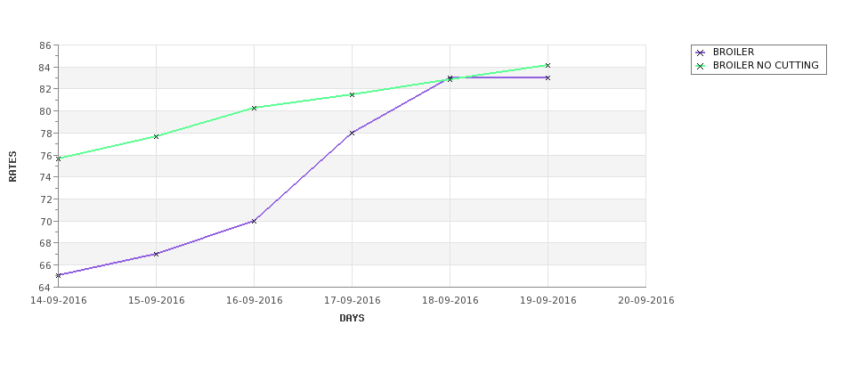Viewport: 868px width, 382px height.
Task: Select the green BROILER NO CUTTING legend marker
Action: tap(701, 67)
